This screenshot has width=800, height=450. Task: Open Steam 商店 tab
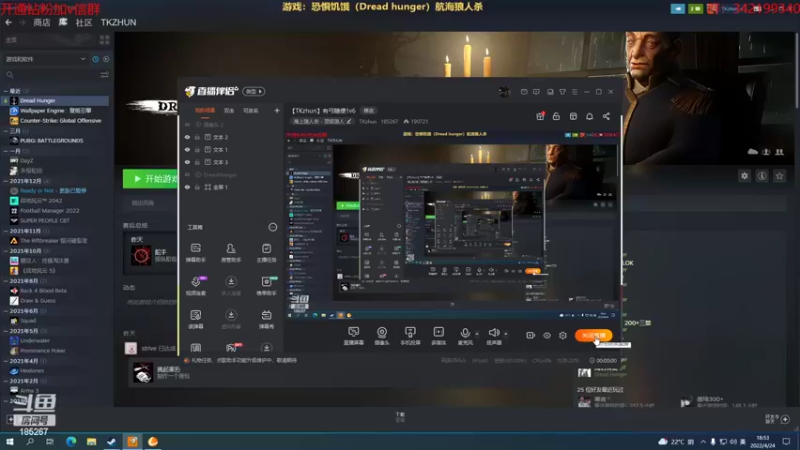click(x=42, y=22)
